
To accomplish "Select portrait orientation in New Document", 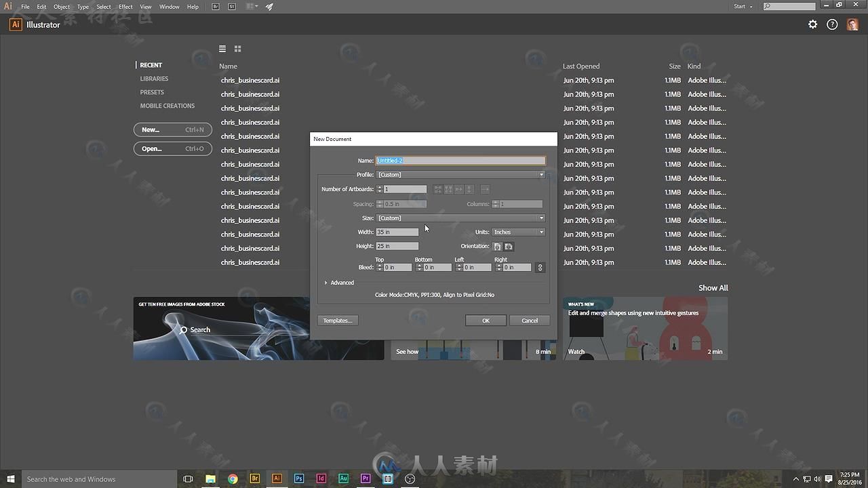I will [x=497, y=247].
